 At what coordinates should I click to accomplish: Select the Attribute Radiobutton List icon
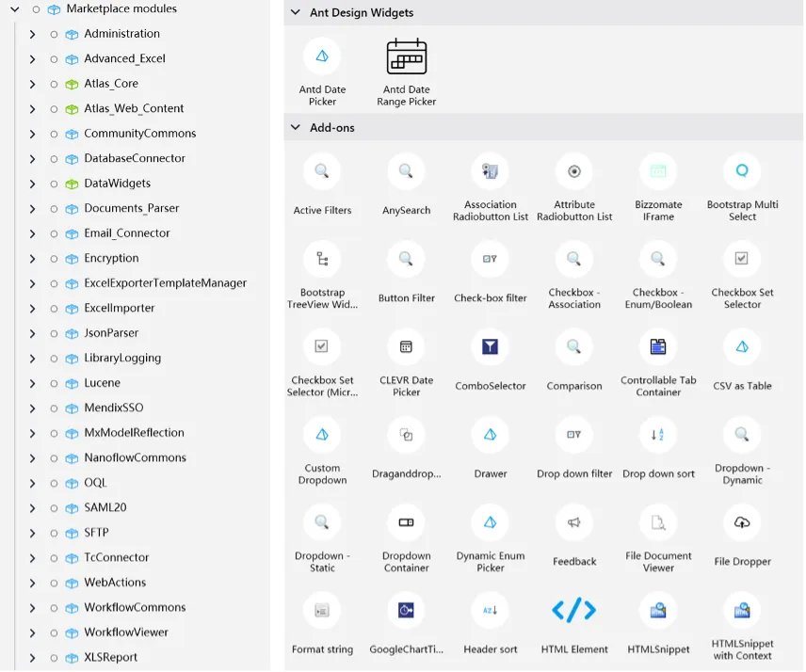tap(574, 171)
